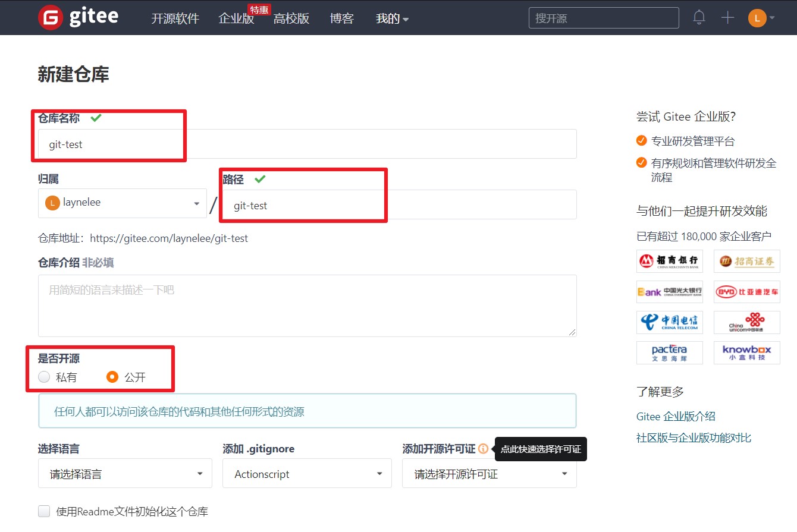
Task: Click the license info icon
Action: (483, 449)
